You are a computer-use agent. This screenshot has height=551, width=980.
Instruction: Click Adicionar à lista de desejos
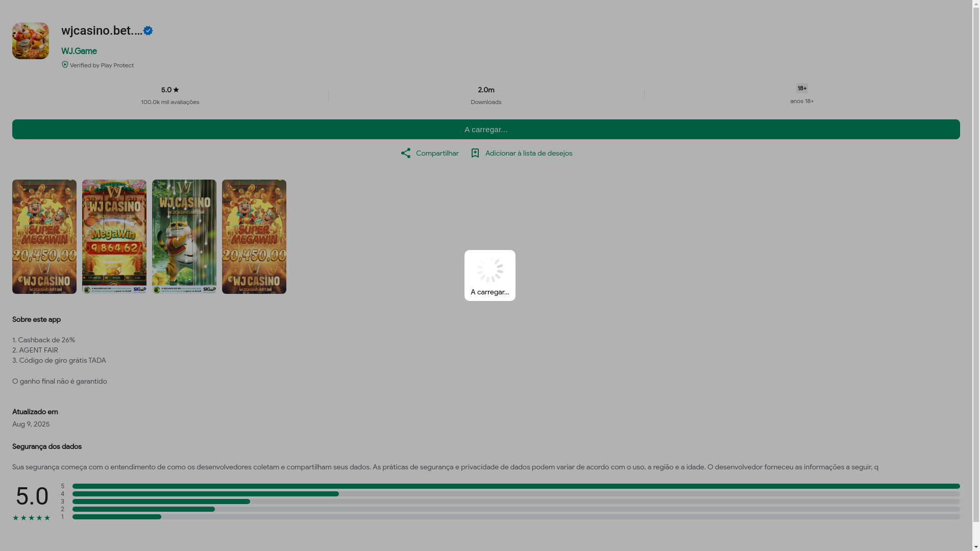coord(521,153)
